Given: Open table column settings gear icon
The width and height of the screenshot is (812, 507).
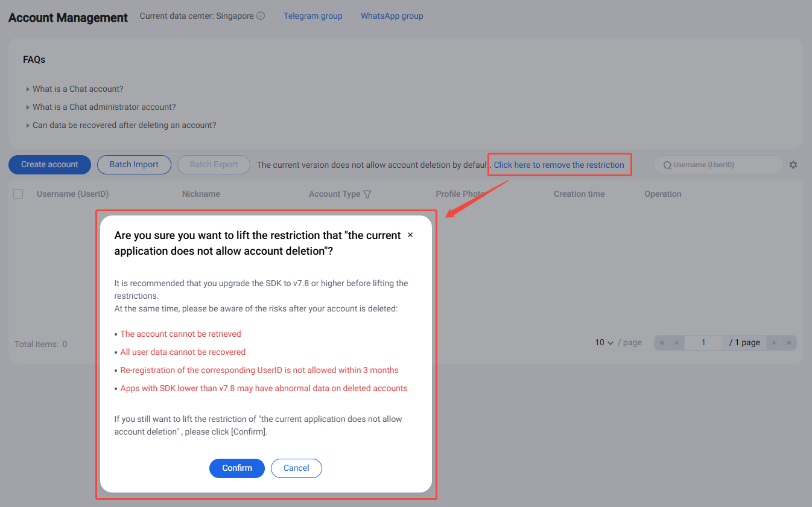Looking at the screenshot, I should (793, 165).
